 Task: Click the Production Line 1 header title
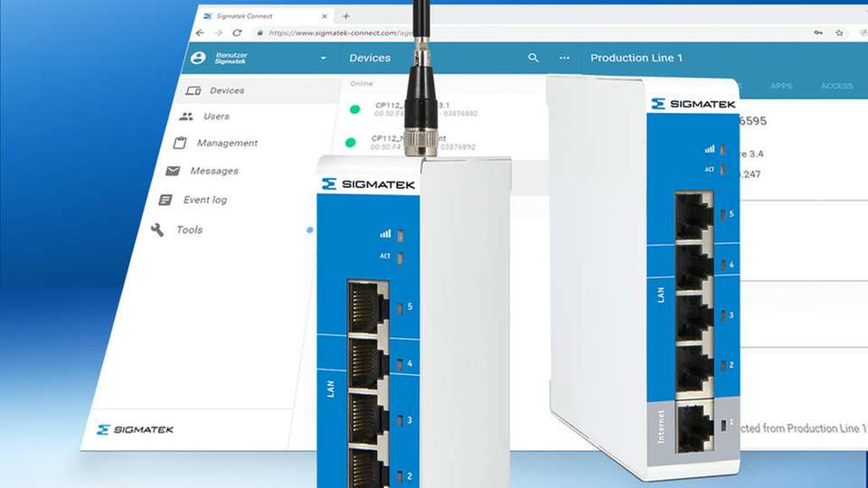click(x=636, y=58)
